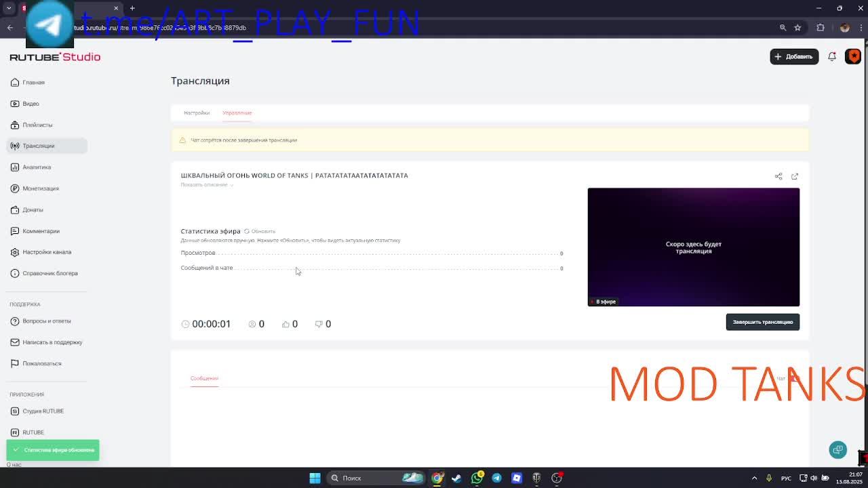Click the viewers count icon

tap(252, 324)
